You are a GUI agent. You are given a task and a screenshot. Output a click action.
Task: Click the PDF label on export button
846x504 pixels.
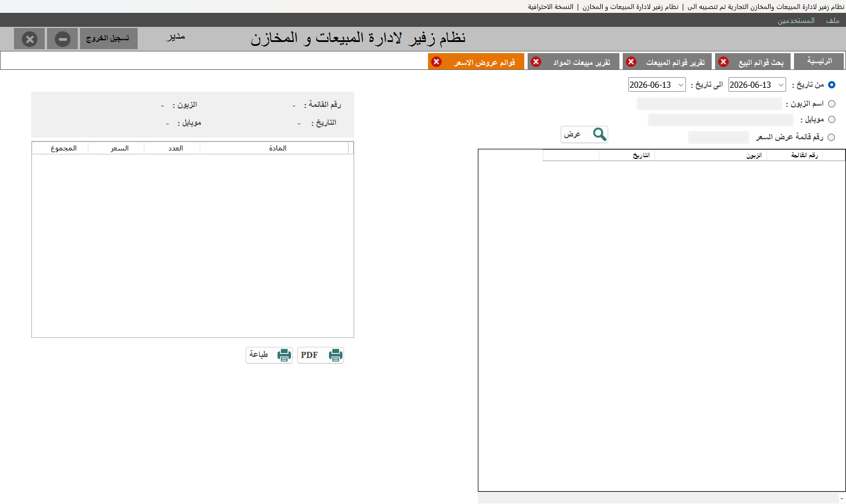click(309, 355)
